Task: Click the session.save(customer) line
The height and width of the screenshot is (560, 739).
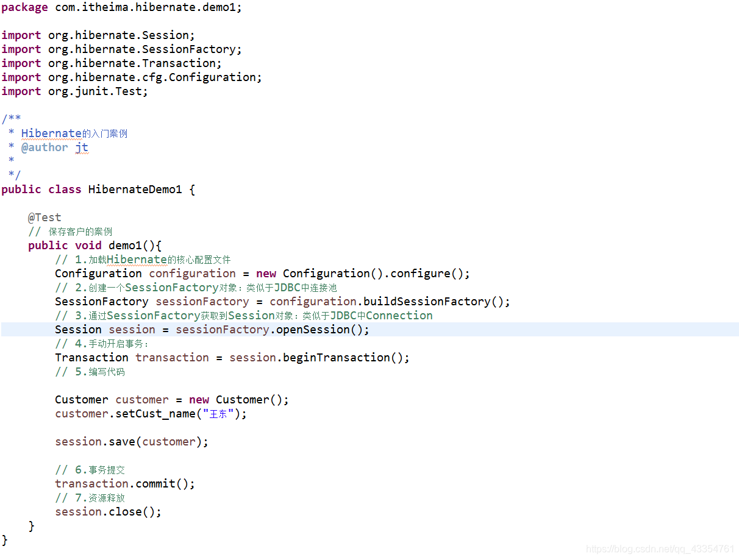Action: pos(132,442)
